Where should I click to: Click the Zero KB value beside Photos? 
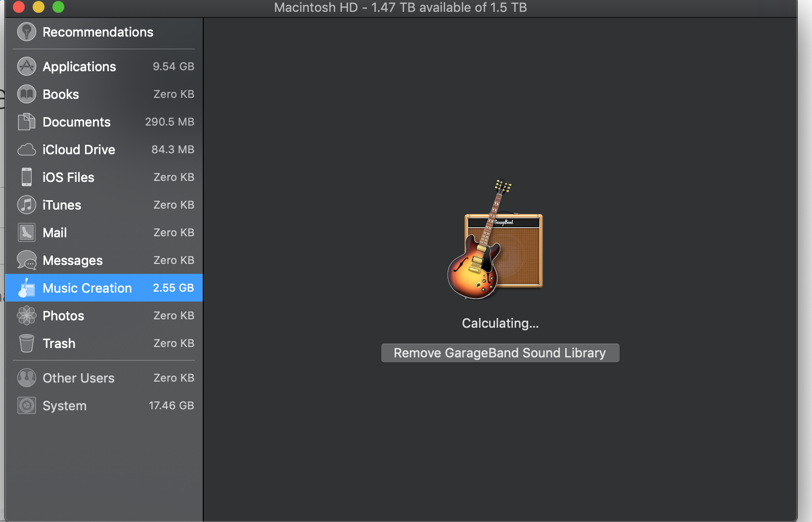coord(174,316)
